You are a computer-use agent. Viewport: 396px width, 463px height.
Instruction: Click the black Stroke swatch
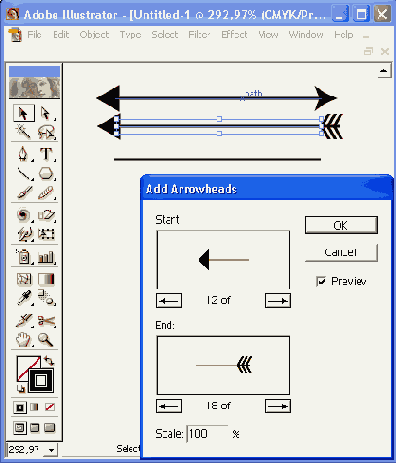(x=41, y=380)
